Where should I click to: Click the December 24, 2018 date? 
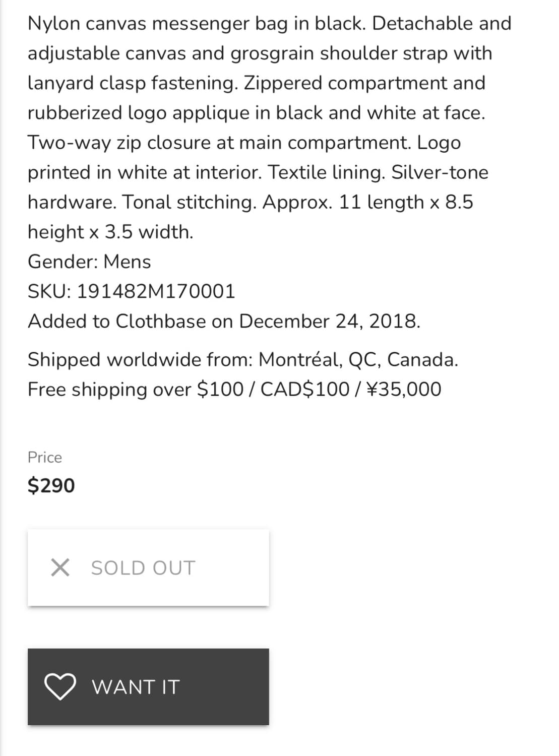click(329, 321)
